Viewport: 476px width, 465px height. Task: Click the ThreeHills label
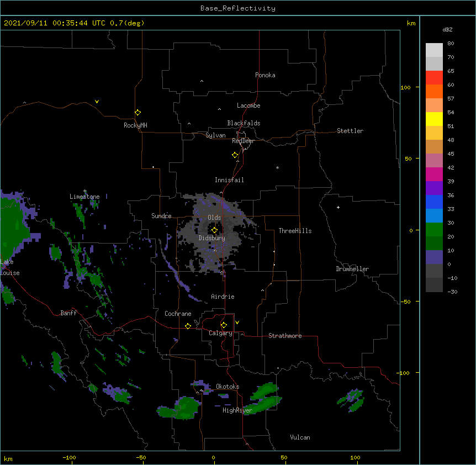coord(295,231)
